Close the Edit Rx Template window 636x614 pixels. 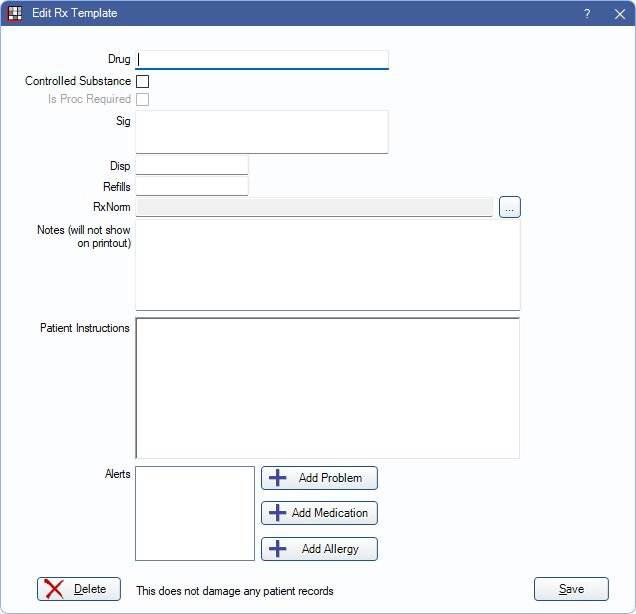619,14
